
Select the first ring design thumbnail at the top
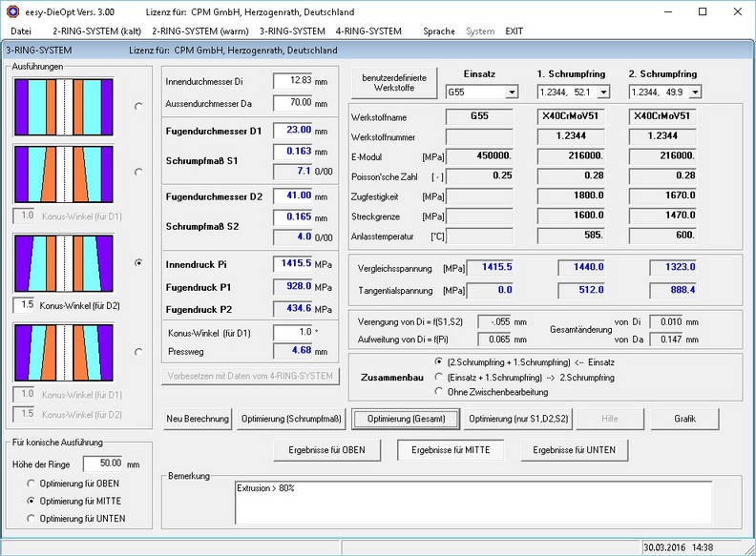(x=63, y=106)
